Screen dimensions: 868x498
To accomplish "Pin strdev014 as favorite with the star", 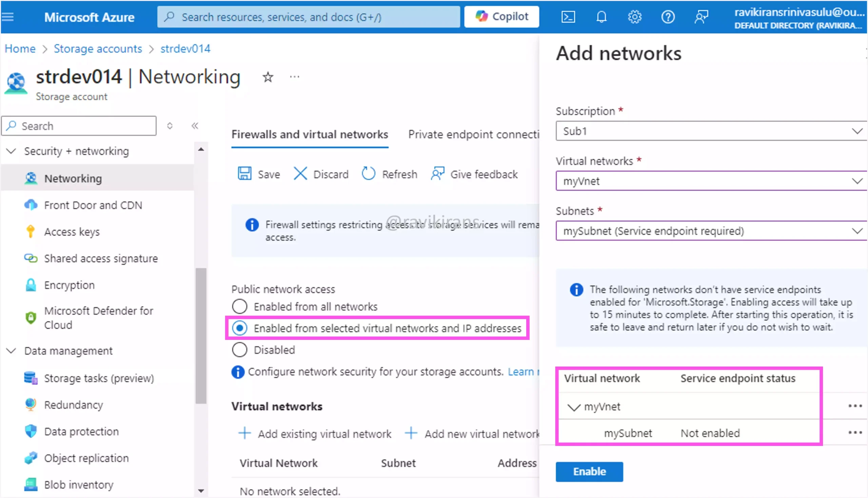I will (268, 77).
